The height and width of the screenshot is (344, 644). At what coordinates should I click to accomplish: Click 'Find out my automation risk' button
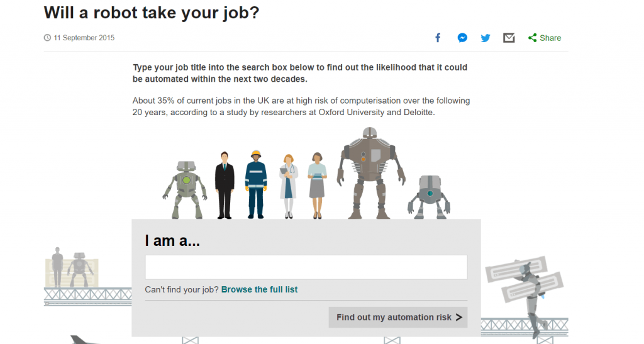coord(398,318)
